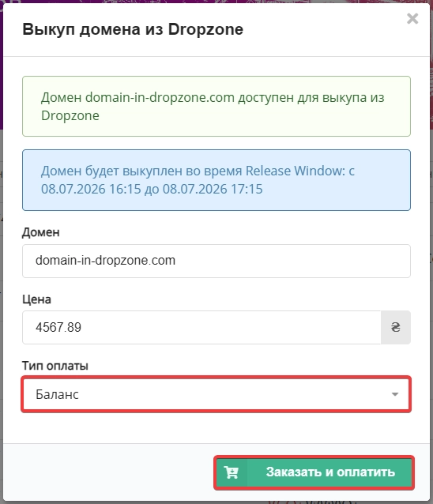
Task: Click the green domain availability notice
Action: click(216, 106)
